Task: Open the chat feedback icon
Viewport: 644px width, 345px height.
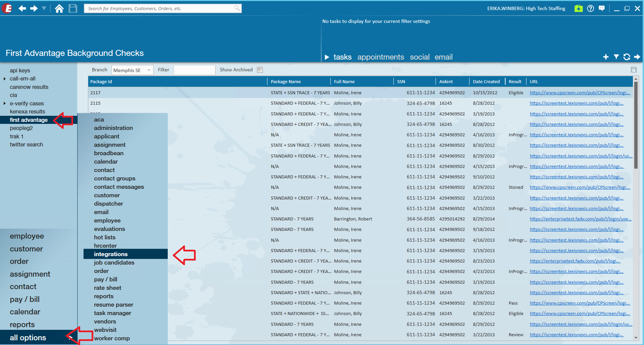Action: 602,8
